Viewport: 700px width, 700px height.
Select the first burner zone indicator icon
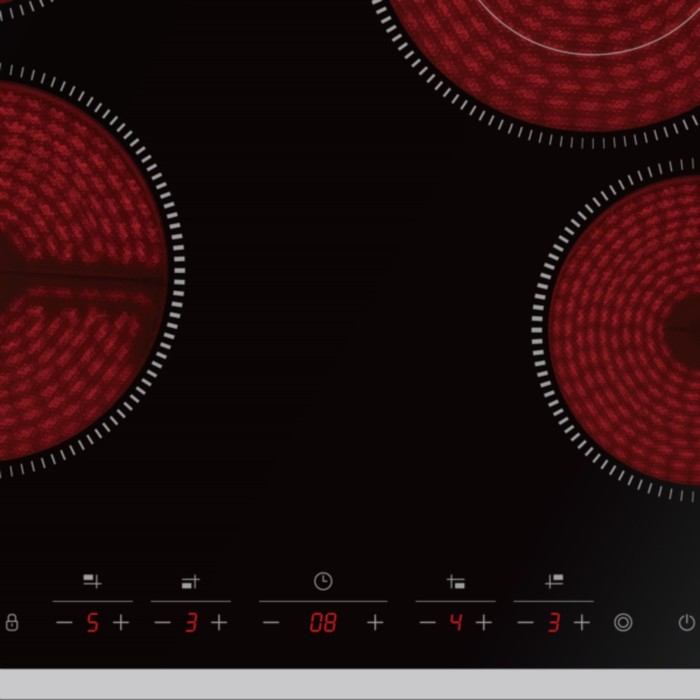(x=92, y=581)
